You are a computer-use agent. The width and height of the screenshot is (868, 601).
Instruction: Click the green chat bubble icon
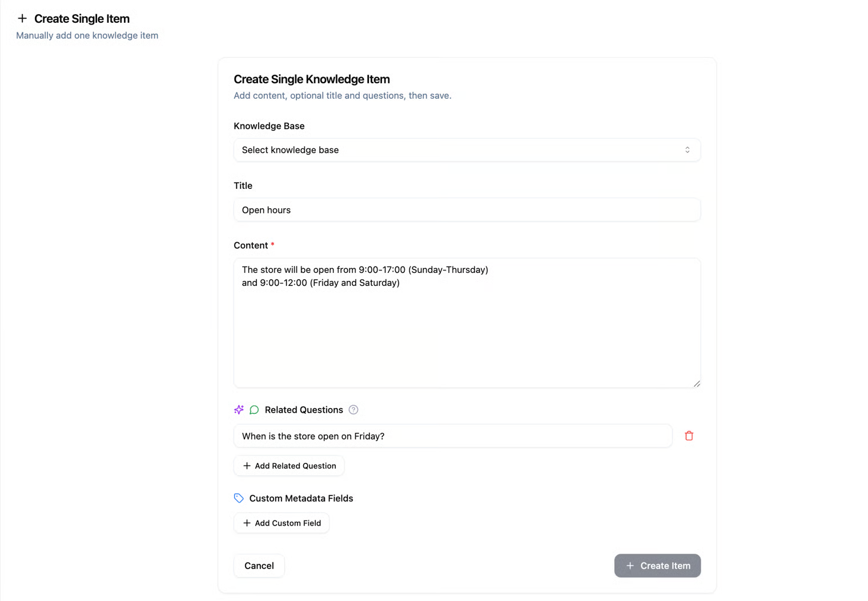coord(254,410)
